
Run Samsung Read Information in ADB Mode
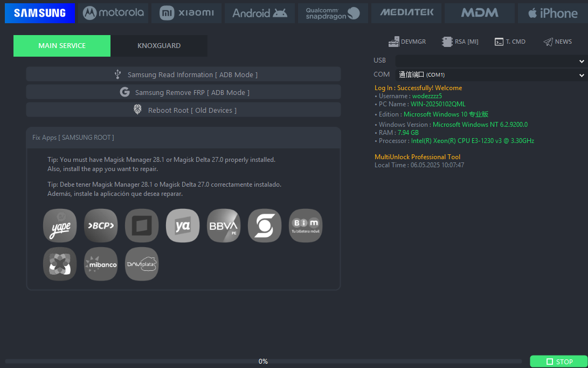(x=183, y=74)
